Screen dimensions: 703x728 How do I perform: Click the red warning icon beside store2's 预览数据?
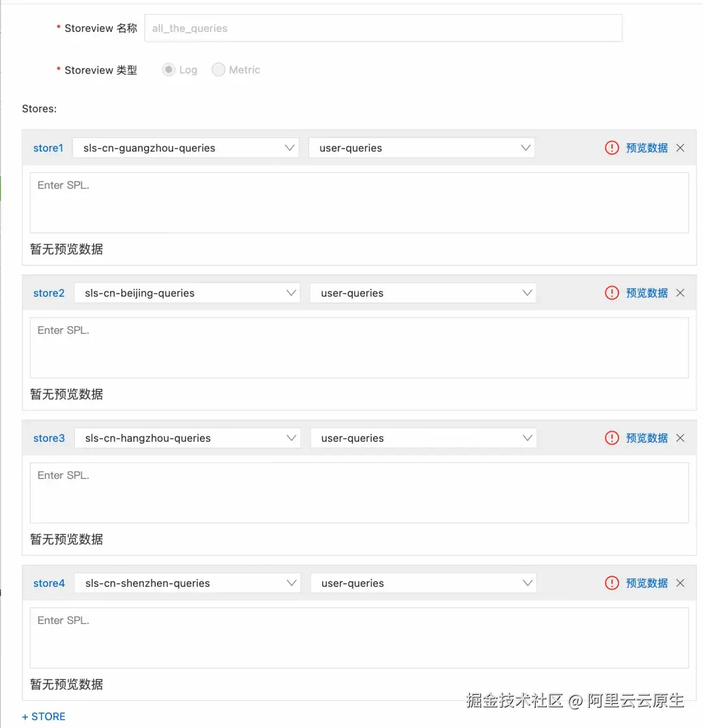pyautogui.click(x=611, y=293)
